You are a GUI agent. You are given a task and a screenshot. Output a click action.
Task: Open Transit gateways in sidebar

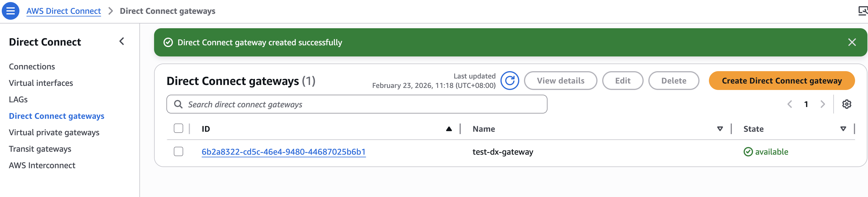[40, 149]
